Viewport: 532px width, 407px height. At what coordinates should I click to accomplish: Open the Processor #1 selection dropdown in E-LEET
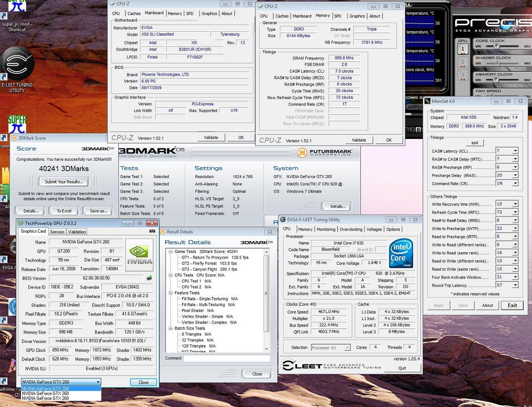(331, 347)
